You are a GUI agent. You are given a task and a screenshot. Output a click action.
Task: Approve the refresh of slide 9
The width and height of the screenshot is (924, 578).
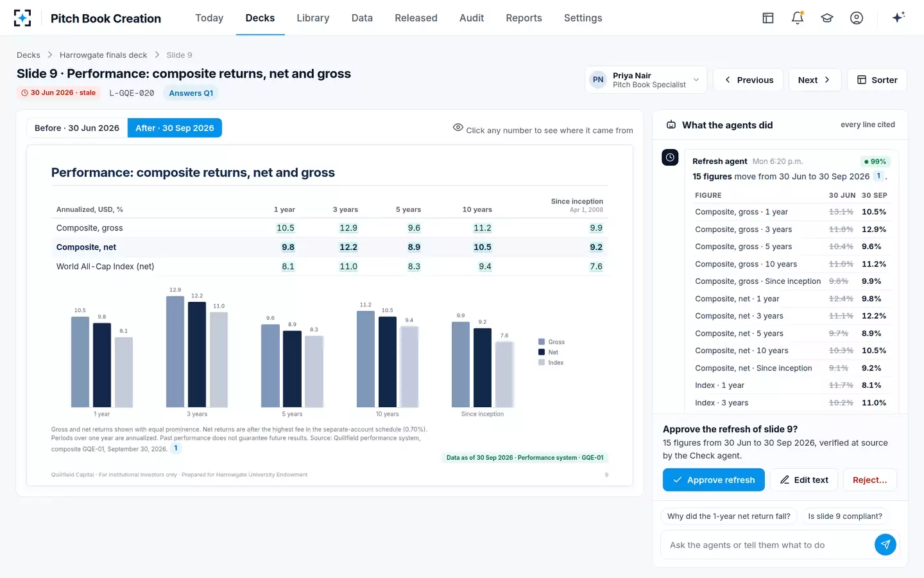714,480
